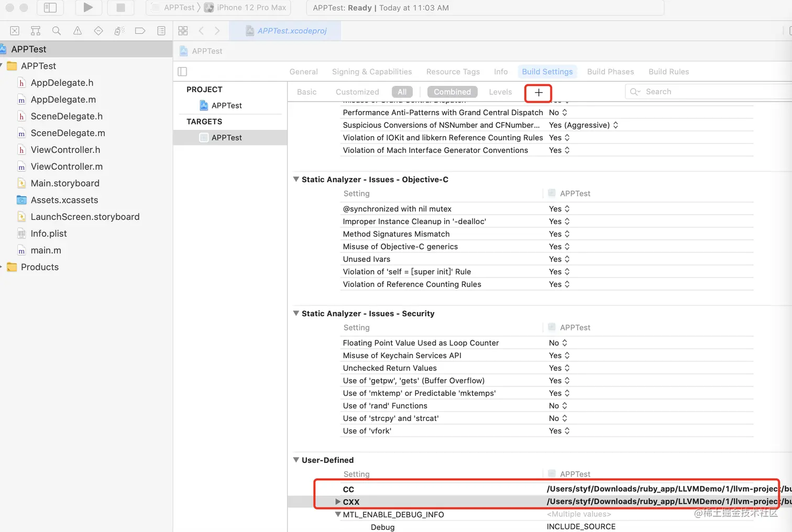Switch to Signing & Capabilities tab
The width and height of the screenshot is (792, 532).
pyautogui.click(x=372, y=72)
